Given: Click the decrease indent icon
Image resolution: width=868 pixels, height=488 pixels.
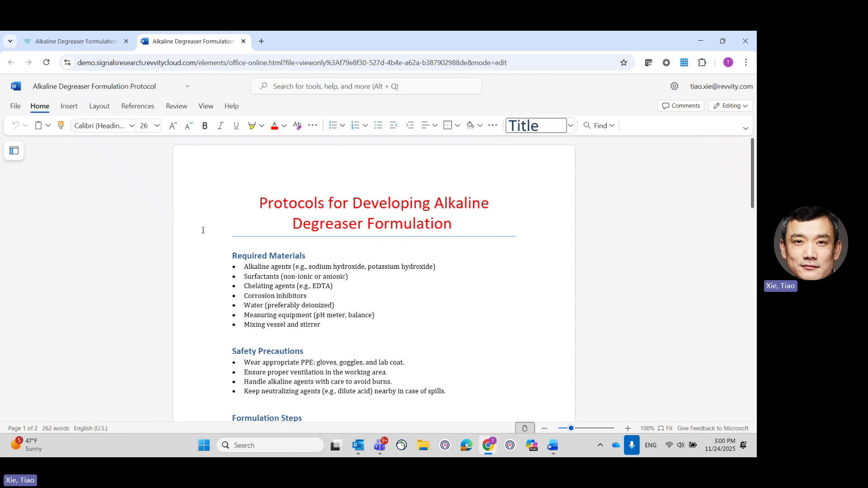Looking at the screenshot, I should coord(394,126).
